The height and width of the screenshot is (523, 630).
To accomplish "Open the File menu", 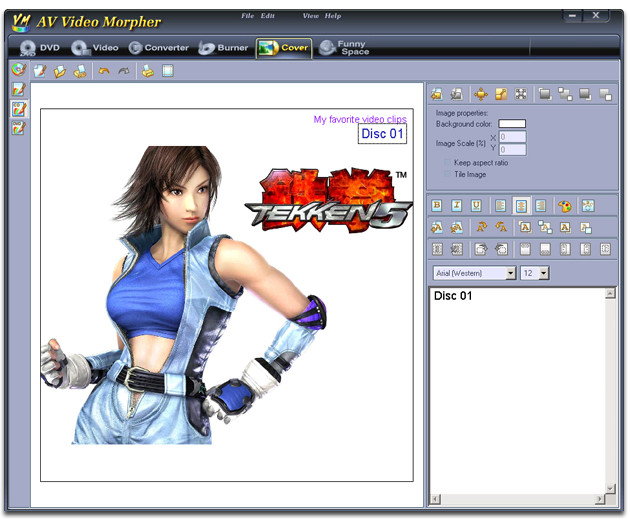I will [248, 16].
